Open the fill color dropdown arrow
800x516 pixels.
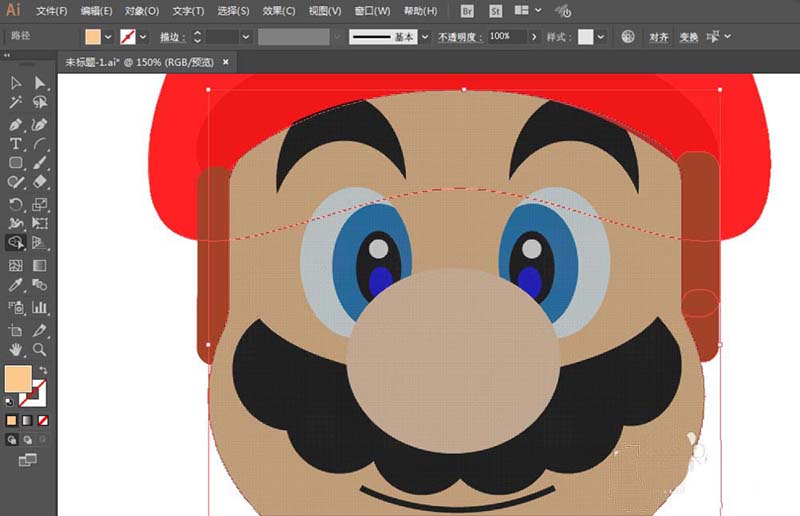pos(108,37)
